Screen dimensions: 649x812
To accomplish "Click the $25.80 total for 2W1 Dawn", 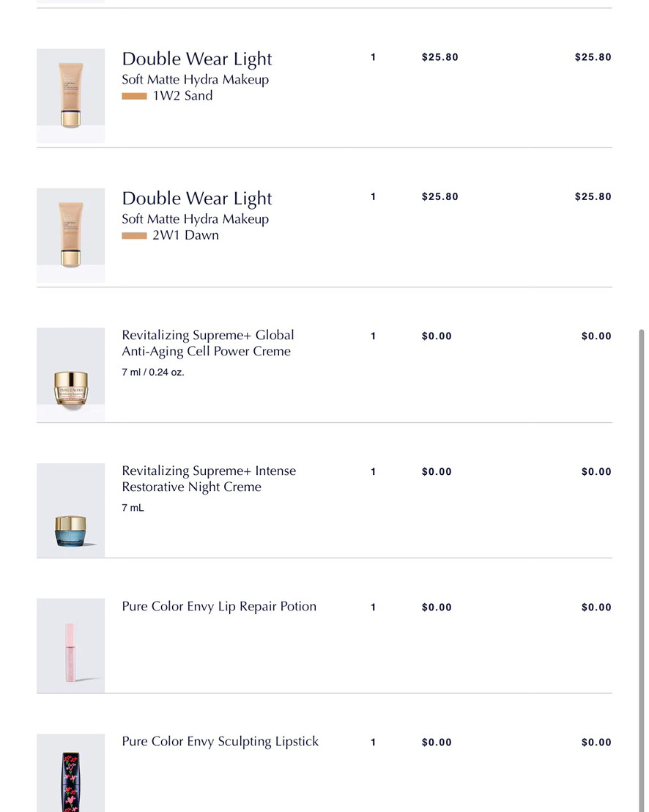I will [x=593, y=196].
